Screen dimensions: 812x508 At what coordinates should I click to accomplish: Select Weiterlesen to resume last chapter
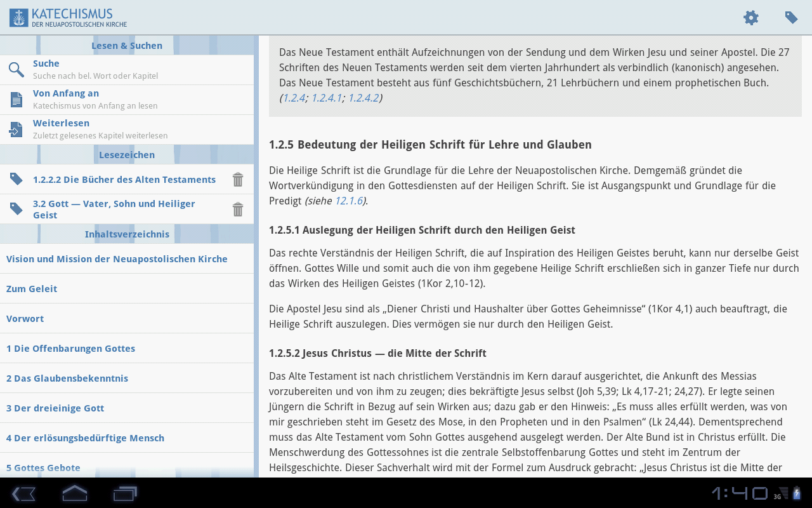coord(127,130)
